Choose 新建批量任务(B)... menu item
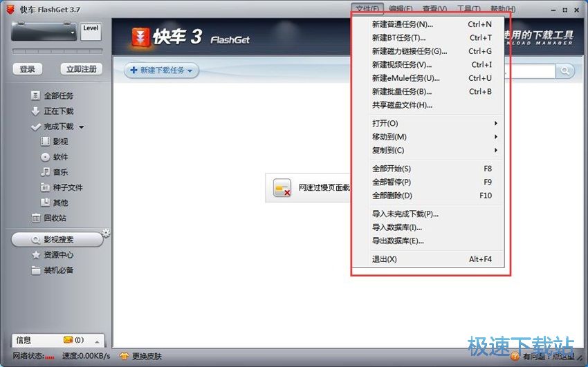588x367 pixels. [435, 92]
